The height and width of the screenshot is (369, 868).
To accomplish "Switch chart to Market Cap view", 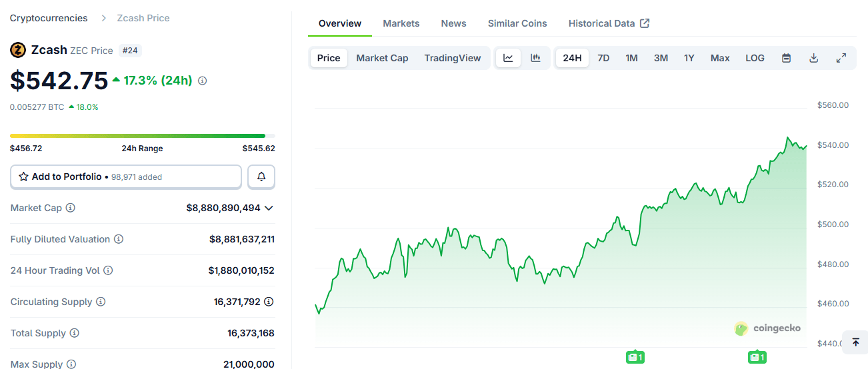I will pyautogui.click(x=382, y=58).
